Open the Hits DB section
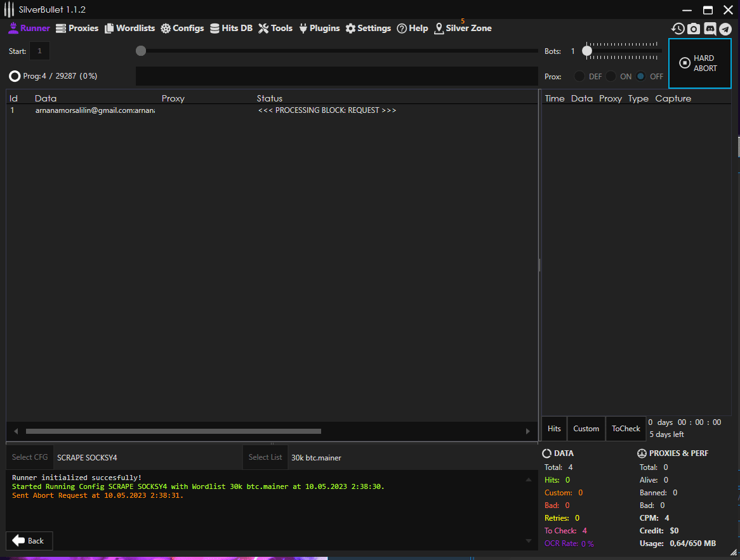The width and height of the screenshot is (740, 560). tap(231, 28)
